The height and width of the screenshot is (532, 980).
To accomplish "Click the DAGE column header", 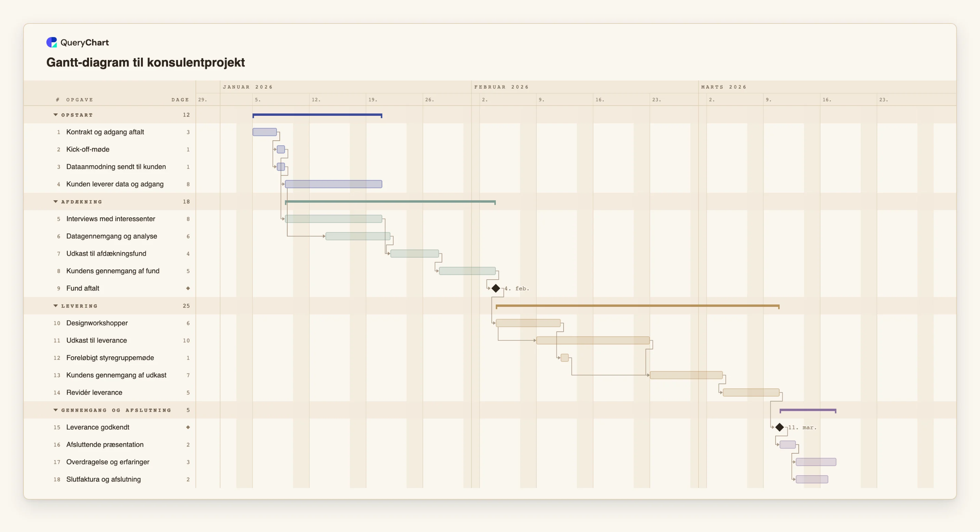I will coord(180,100).
